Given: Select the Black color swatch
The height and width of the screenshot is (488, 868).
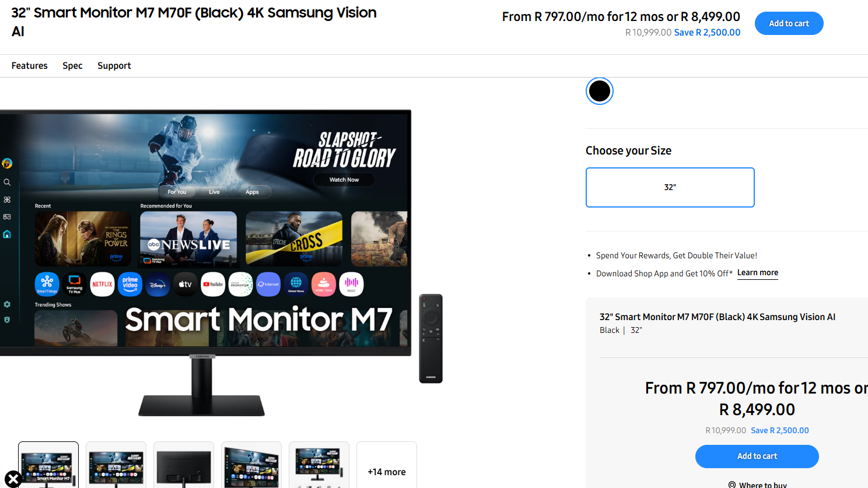Looking at the screenshot, I should 599,91.
